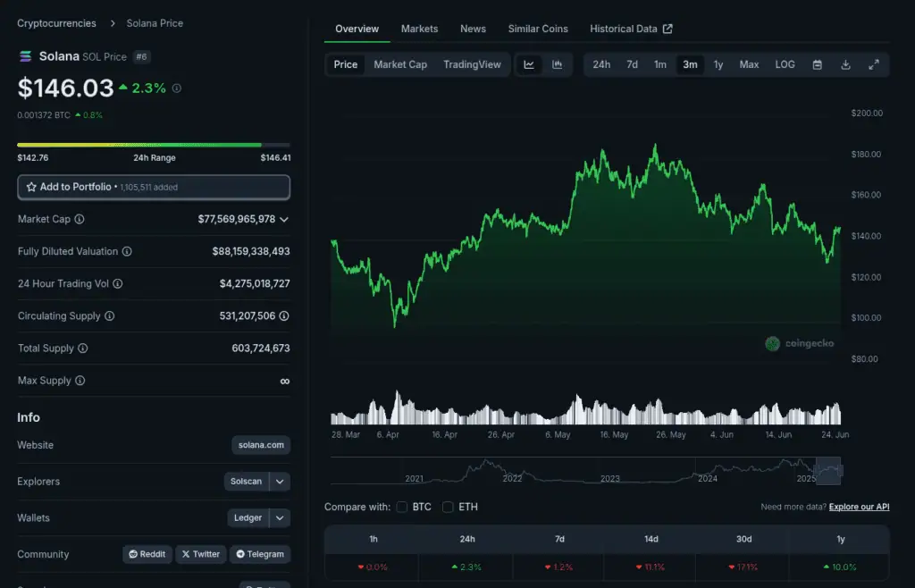The width and height of the screenshot is (915, 588).
Task: Click the Telegram logo icon
Action: tap(239, 554)
